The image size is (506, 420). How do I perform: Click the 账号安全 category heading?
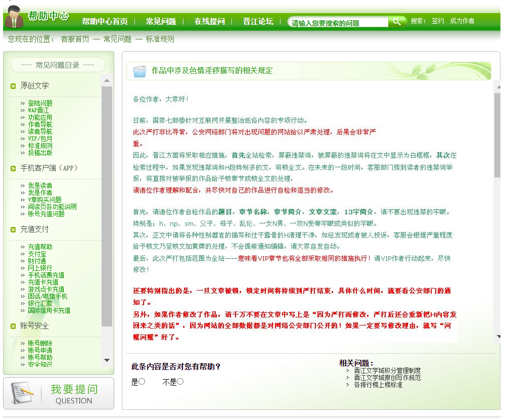click(x=34, y=326)
